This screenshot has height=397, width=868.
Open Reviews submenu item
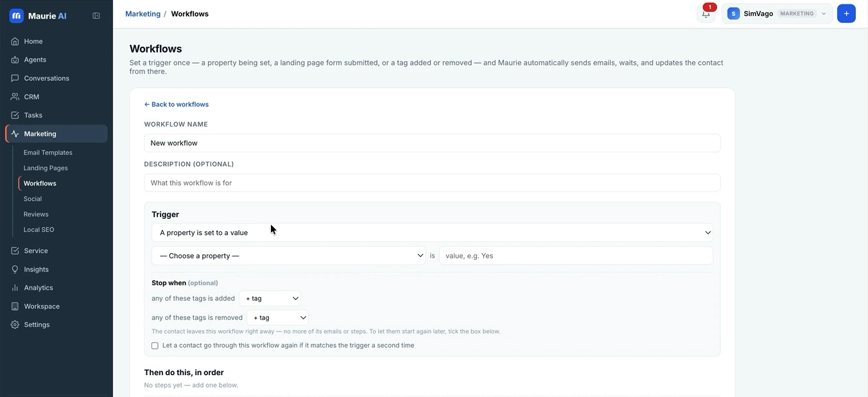[36, 214]
